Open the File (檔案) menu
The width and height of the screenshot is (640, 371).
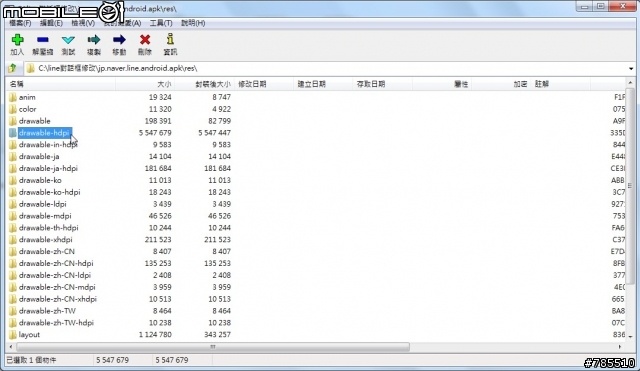click(x=20, y=23)
